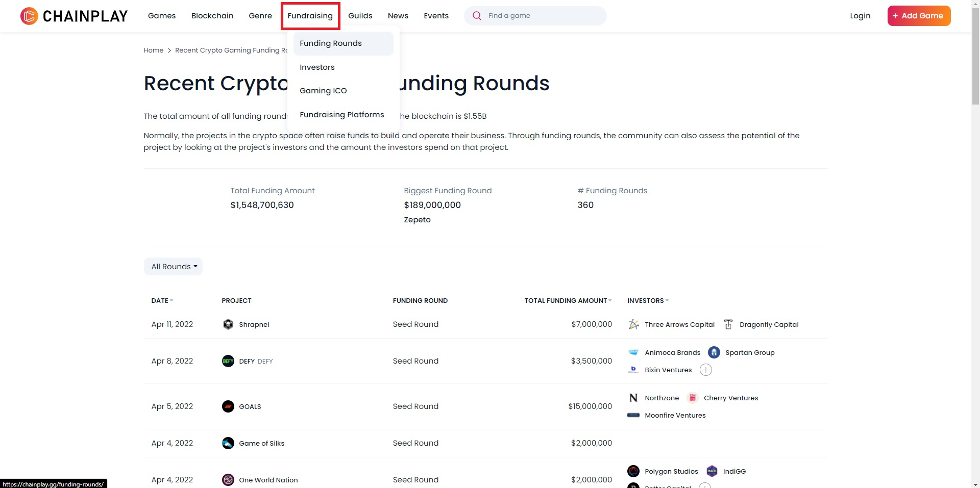Screen dimensions: 980x488
Task: Open the Shrapnel project link
Action: [x=254, y=324]
